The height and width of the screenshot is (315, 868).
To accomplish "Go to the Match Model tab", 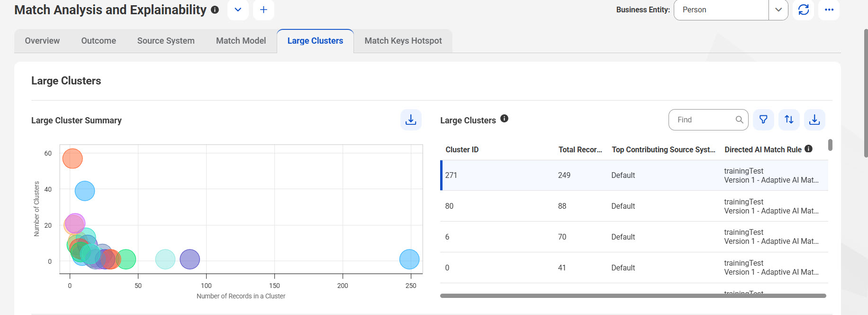I will coord(241,41).
